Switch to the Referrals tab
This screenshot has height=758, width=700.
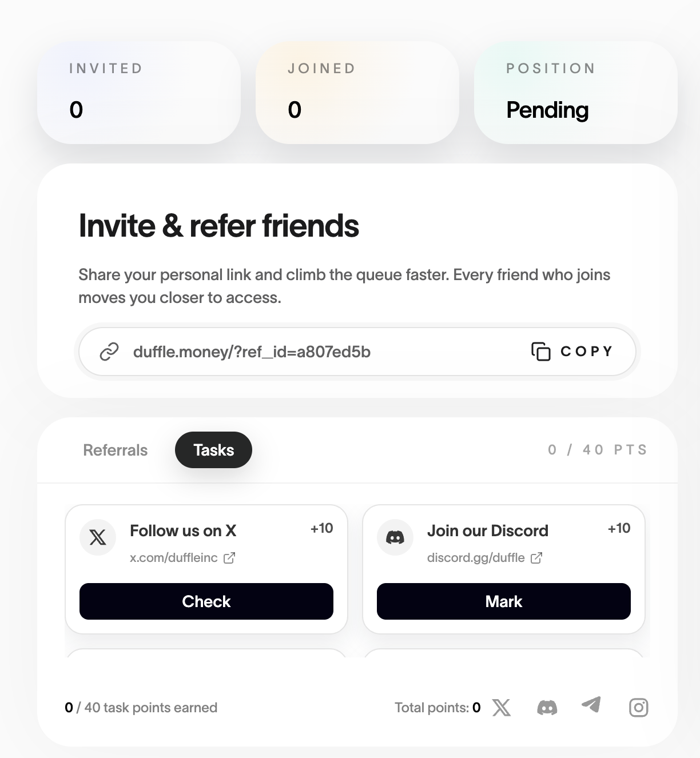116,450
